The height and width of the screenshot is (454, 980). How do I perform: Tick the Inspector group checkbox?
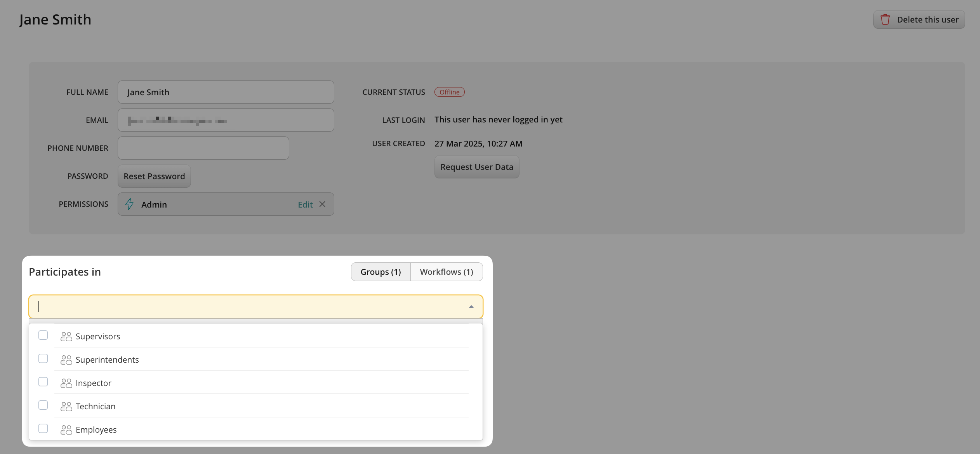click(43, 382)
